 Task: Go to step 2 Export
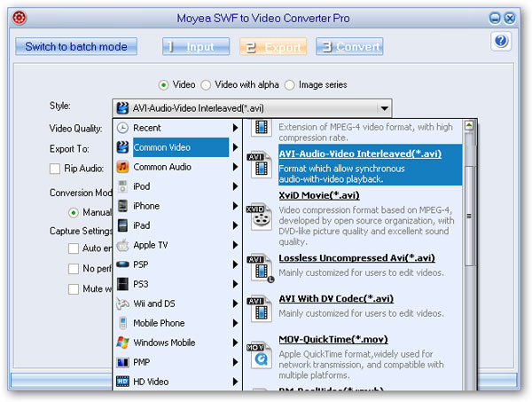coord(273,46)
